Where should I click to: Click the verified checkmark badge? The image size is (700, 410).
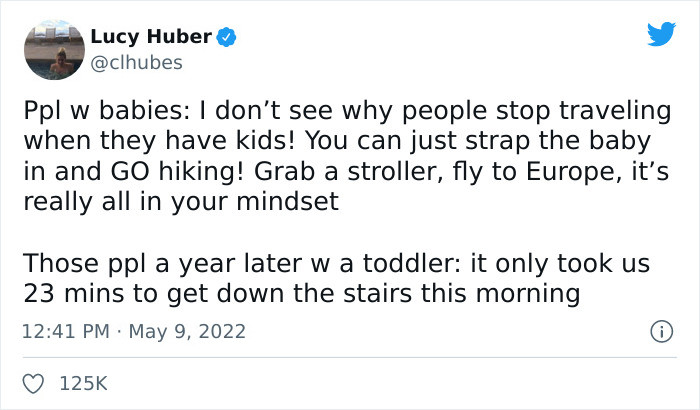pyautogui.click(x=228, y=38)
